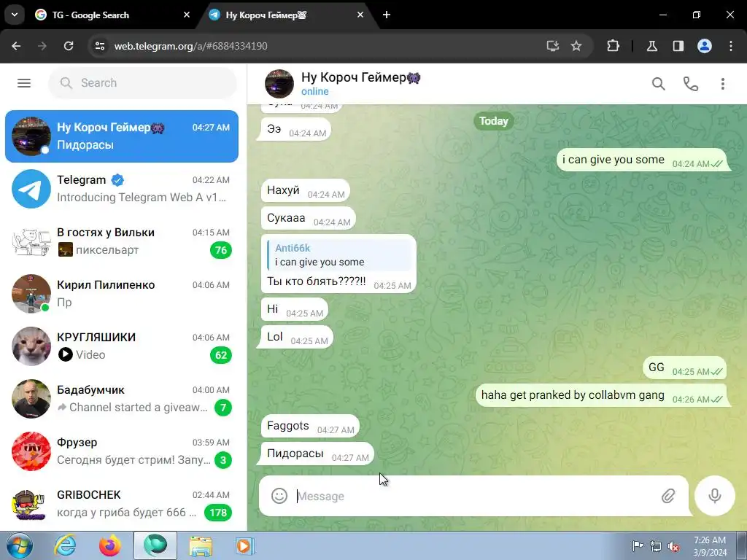Open chat options three-dot menu
This screenshot has height=560, width=747.
(x=723, y=84)
